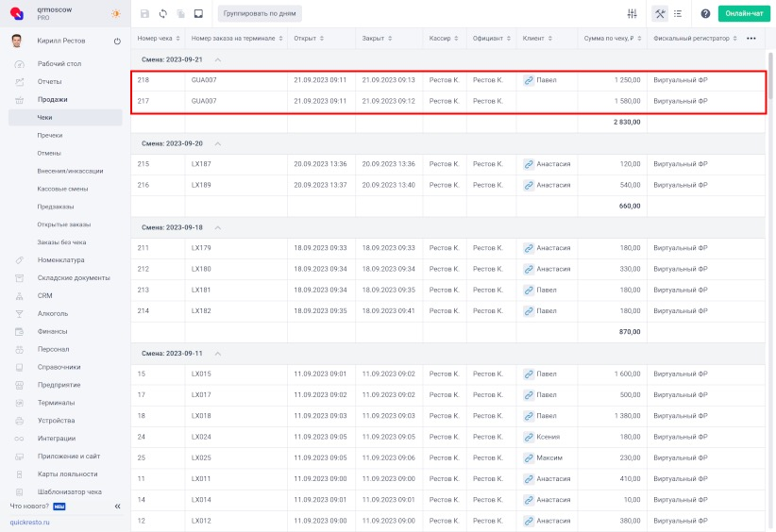Click link icon next to Павел in row 213
Image resolution: width=776 pixels, height=532 pixels.
pos(529,291)
